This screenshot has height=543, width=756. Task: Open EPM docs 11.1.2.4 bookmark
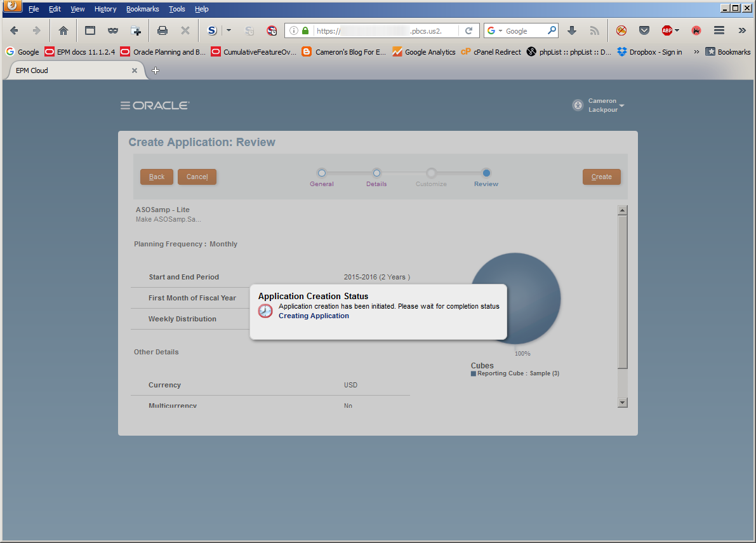pos(79,51)
